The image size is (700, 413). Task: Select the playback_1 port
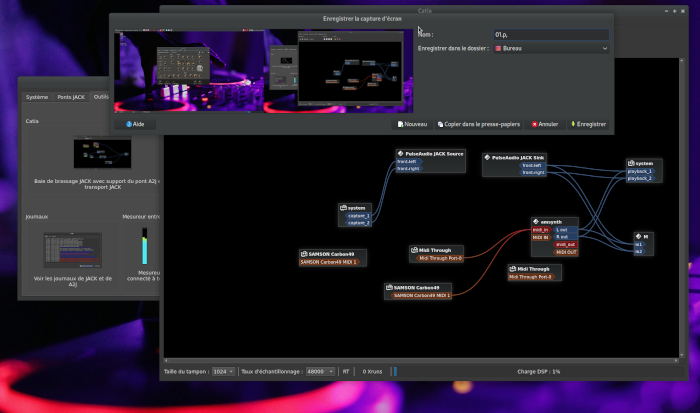[641, 171]
